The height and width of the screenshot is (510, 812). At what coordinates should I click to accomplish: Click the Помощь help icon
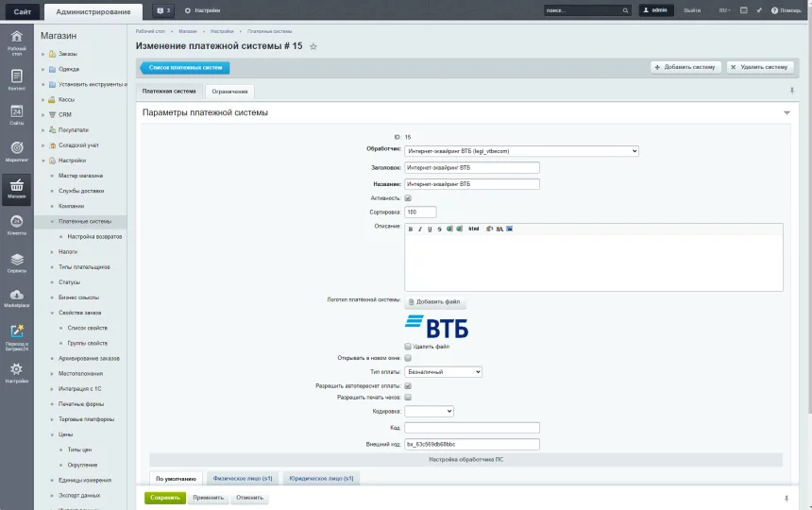(787, 10)
